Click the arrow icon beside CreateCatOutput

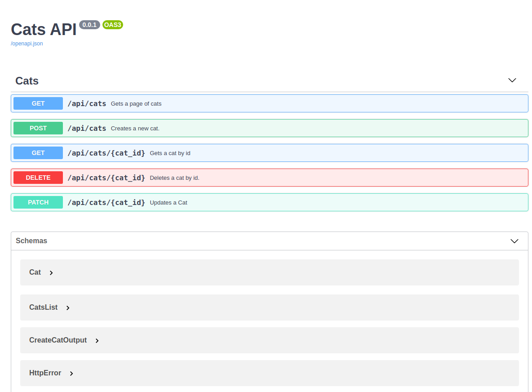click(97, 341)
